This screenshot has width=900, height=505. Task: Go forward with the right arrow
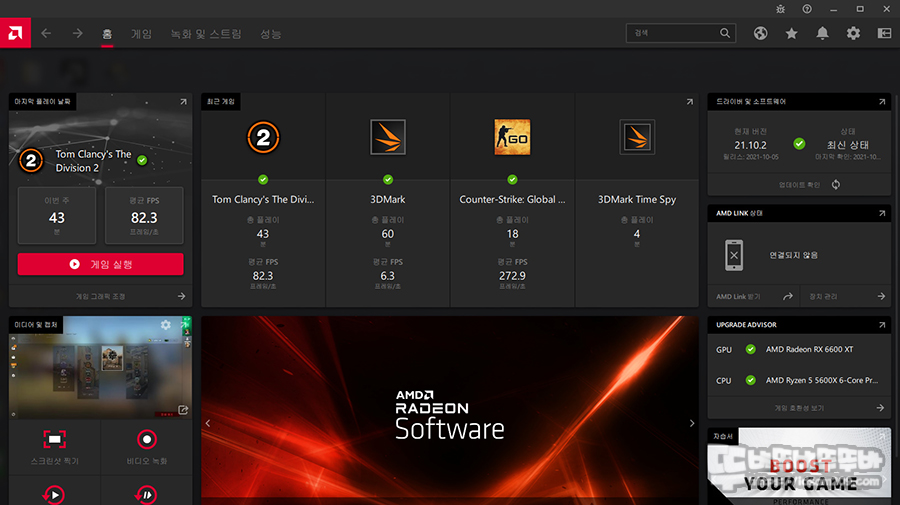(x=77, y=33)
